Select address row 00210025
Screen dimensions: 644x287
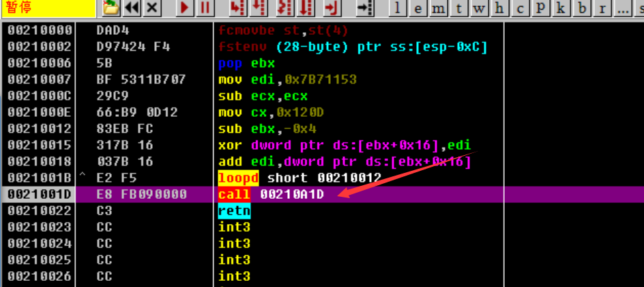click(40, 260)
